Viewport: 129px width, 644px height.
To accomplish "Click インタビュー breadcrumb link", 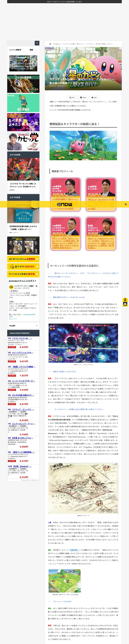I will tap(57, 44).
